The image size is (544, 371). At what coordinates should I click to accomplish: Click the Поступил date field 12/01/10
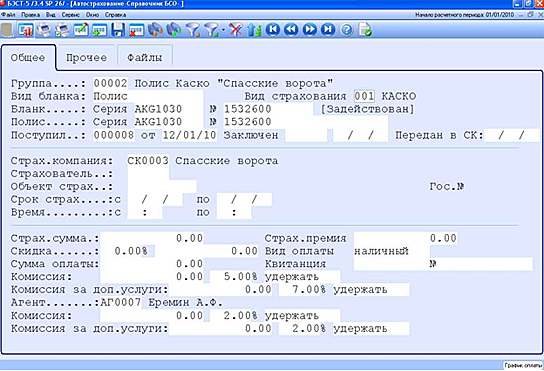189,135
